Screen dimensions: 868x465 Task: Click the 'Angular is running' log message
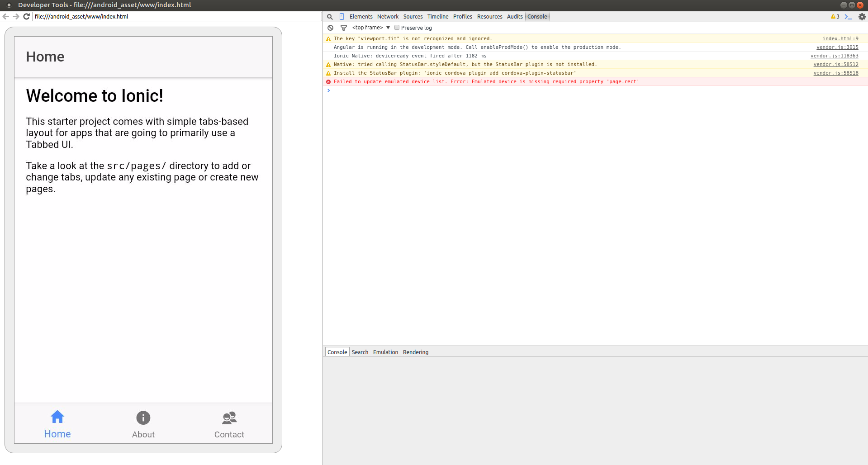(x=477, y=47)
